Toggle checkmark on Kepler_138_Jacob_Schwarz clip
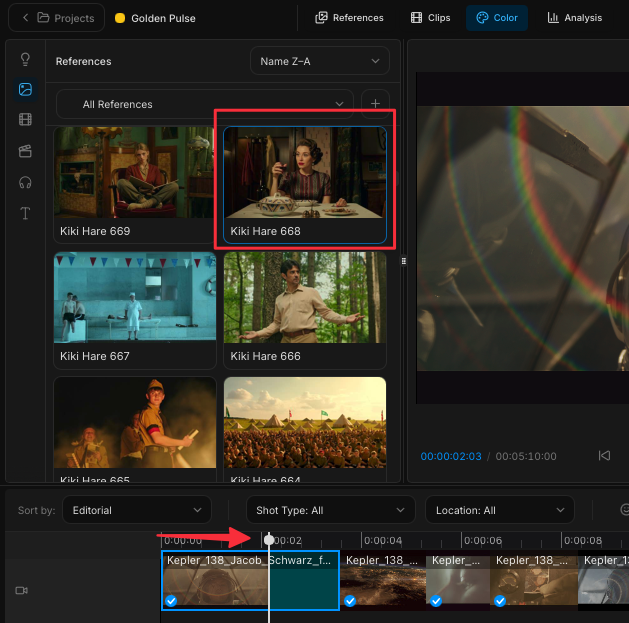629x623 pixels. (x=171, y=601)
